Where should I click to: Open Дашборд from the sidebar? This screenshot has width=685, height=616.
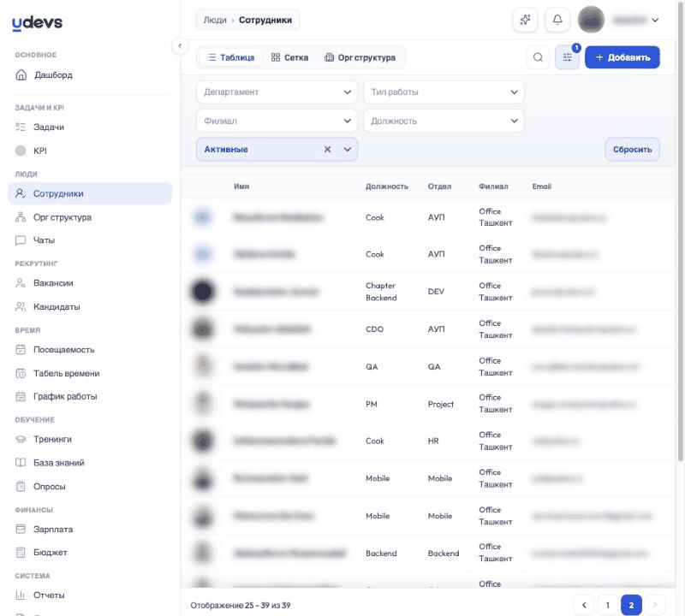[90, 75]
